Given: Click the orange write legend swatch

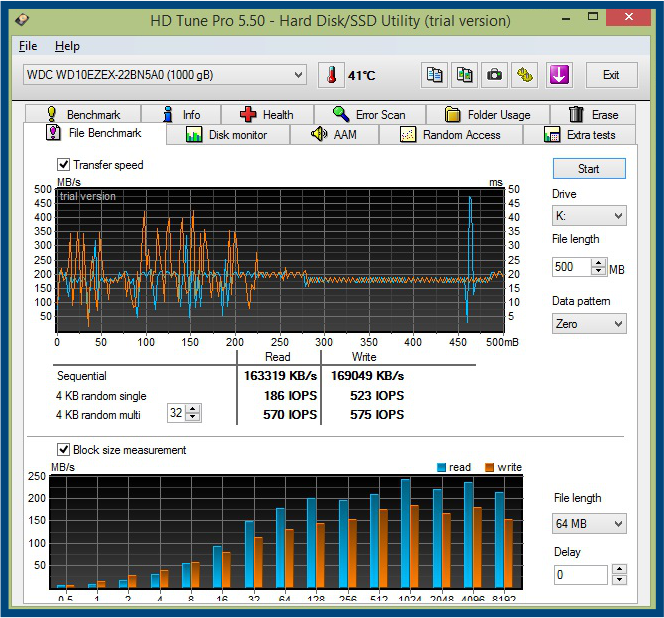Looking at the screenshot, I should click(x=490, y=467).
